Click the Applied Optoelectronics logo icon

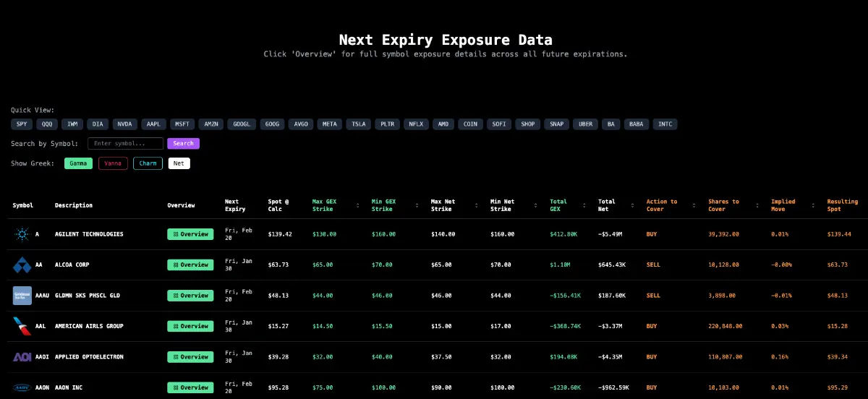pyautogui.click(x=22, y=357)
